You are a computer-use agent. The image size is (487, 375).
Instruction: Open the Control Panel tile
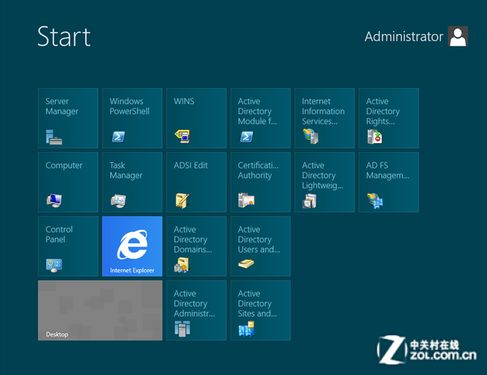(x=68, y=246)
